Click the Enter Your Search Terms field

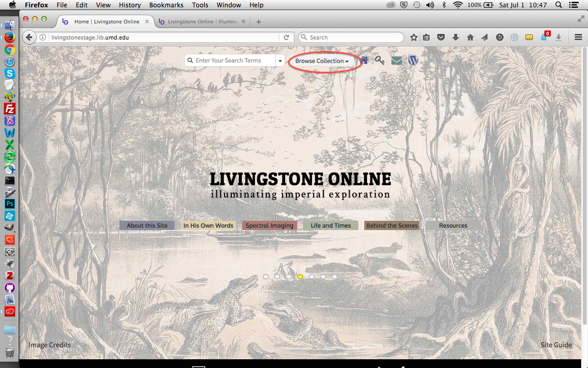point(230,61)
